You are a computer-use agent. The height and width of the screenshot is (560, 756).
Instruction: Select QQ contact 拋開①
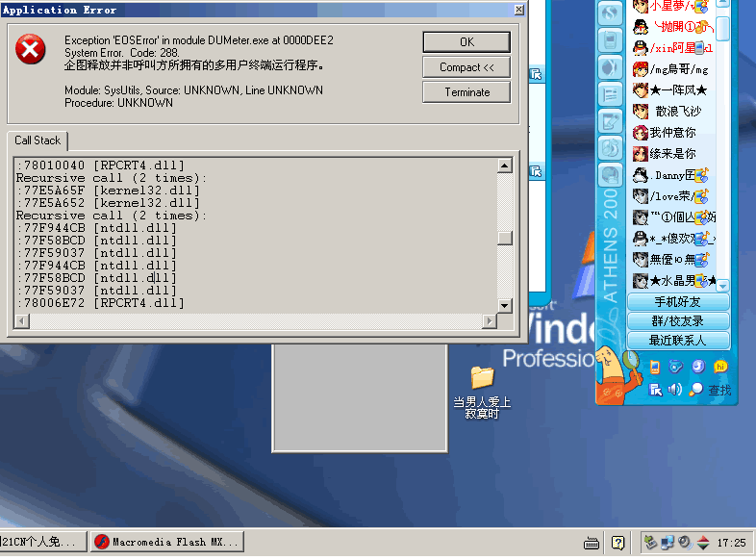[x=672, y=27]
